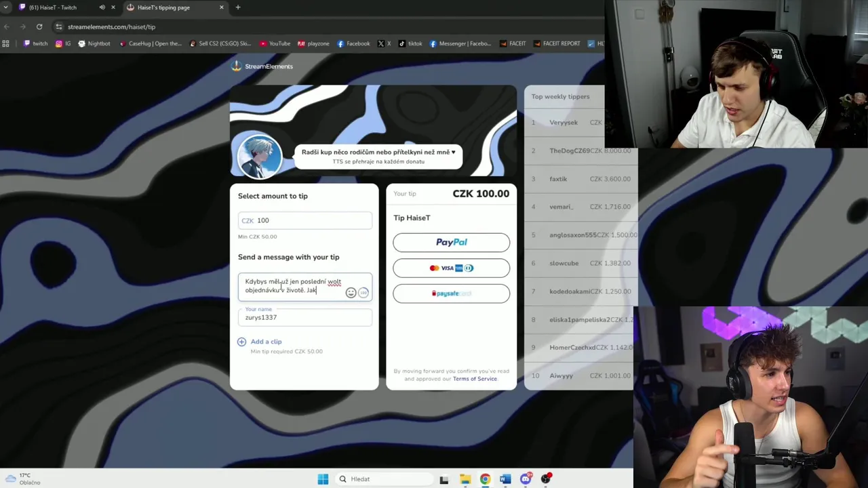Open a new browser tab
Viewport: 868px width, 488px height.
point(238,7)
